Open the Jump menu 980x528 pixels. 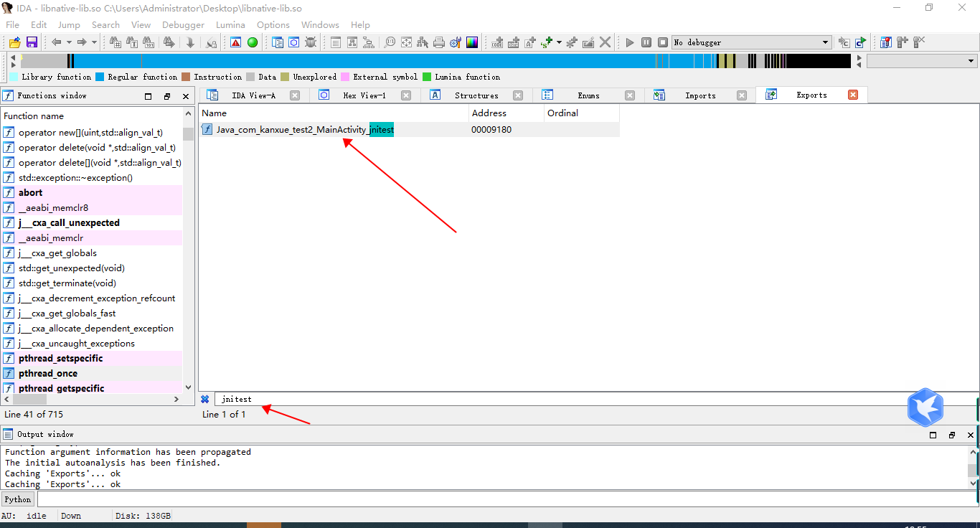click(69, 24)
